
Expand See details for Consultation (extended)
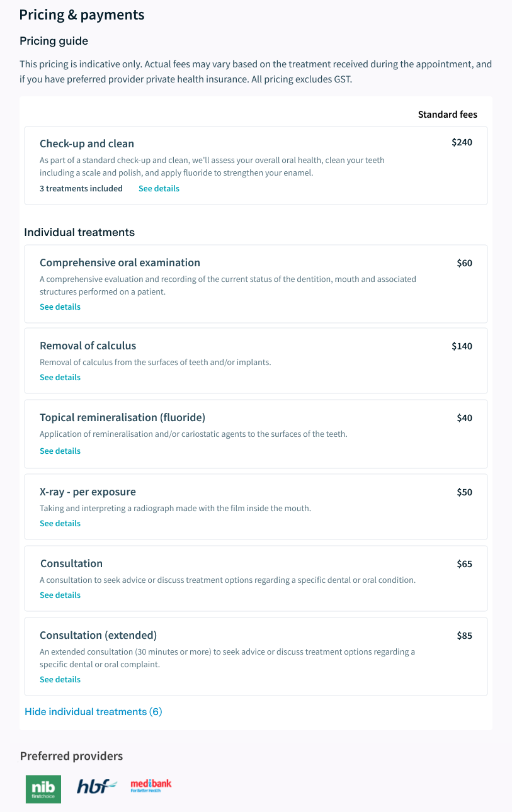click(x=60, y=680)
